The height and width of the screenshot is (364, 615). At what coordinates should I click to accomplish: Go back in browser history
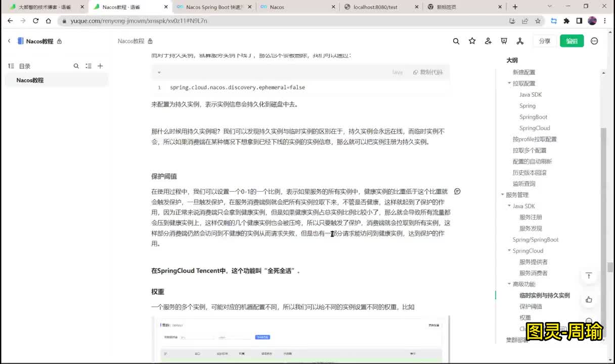click(x=10, y=21)
